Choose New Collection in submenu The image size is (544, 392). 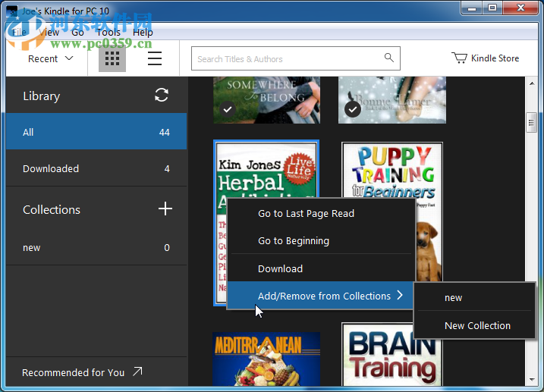click(x=475, y=325)
